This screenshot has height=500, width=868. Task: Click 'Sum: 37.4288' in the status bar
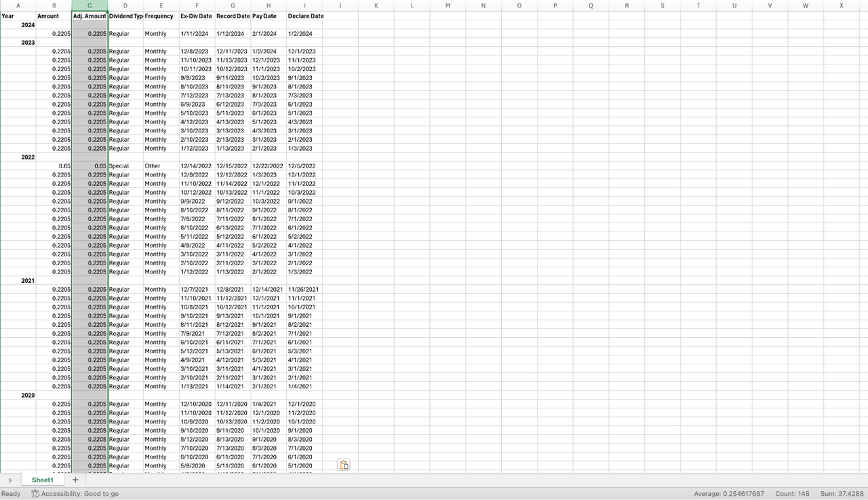(842, 494)
